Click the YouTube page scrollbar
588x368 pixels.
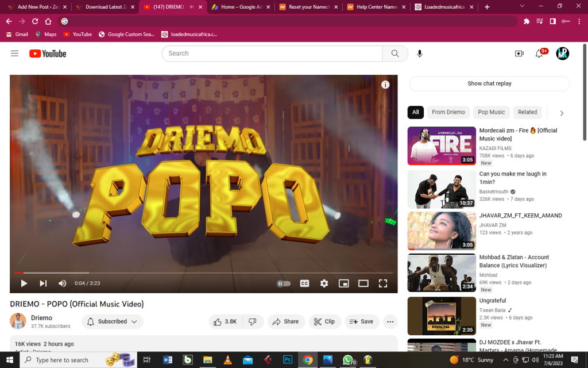click(x=585, y=93)
